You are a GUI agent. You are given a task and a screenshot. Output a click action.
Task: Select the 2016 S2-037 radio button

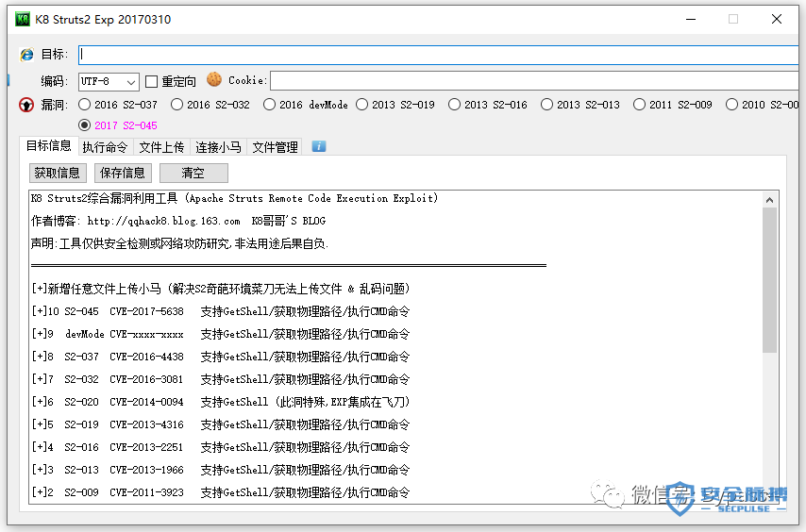84,105
